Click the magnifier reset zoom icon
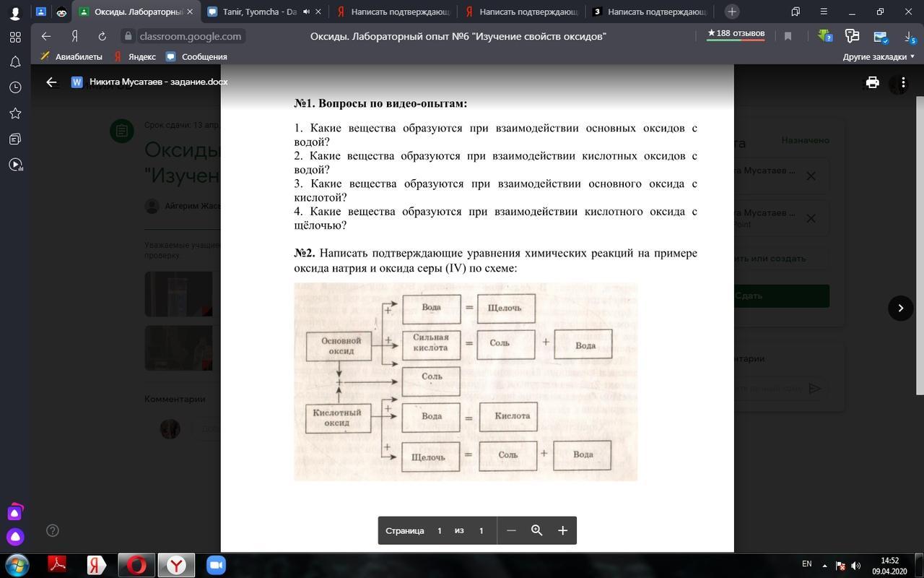 [x=536, y=530]
